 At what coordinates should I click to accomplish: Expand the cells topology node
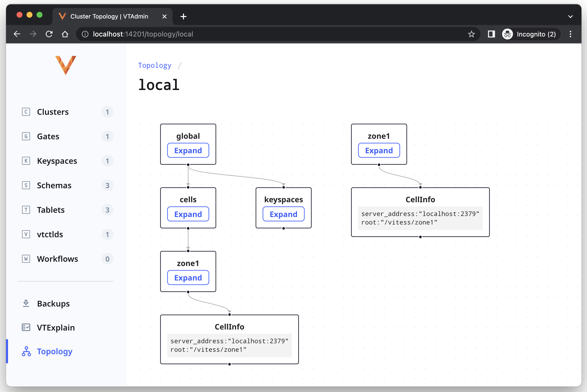(188, 214)
